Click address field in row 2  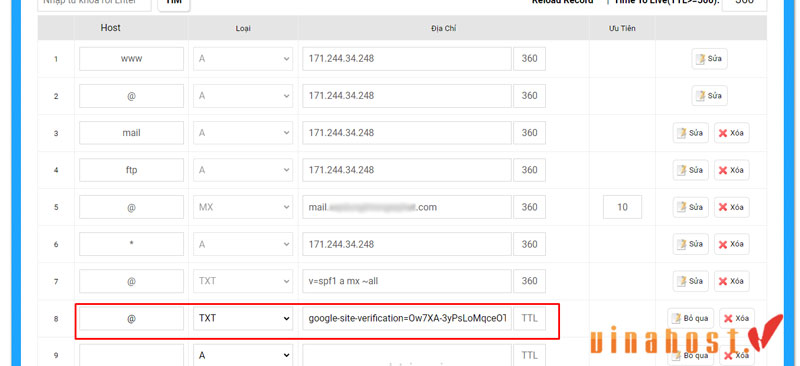[x=407, y=95]
